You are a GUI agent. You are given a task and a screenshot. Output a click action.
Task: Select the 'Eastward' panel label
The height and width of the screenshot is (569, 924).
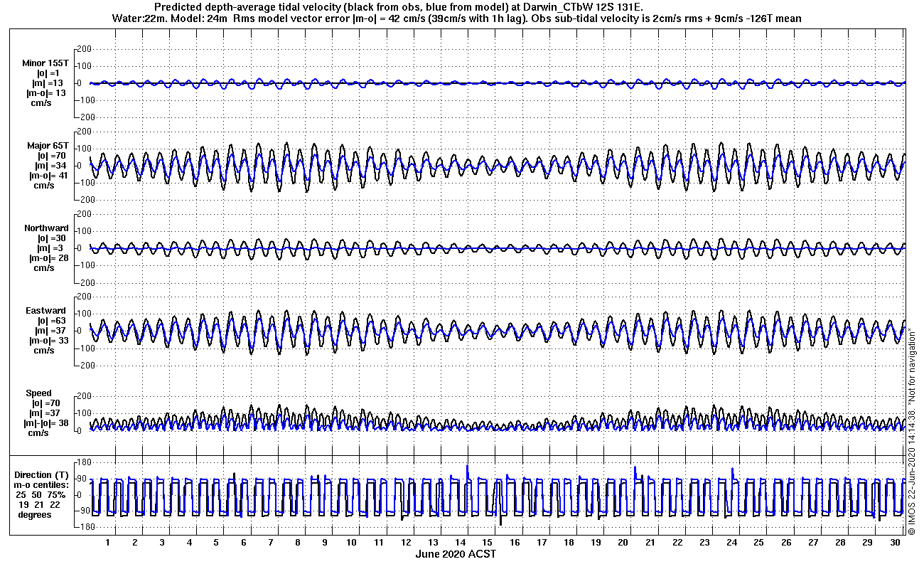tap(46, 311)
